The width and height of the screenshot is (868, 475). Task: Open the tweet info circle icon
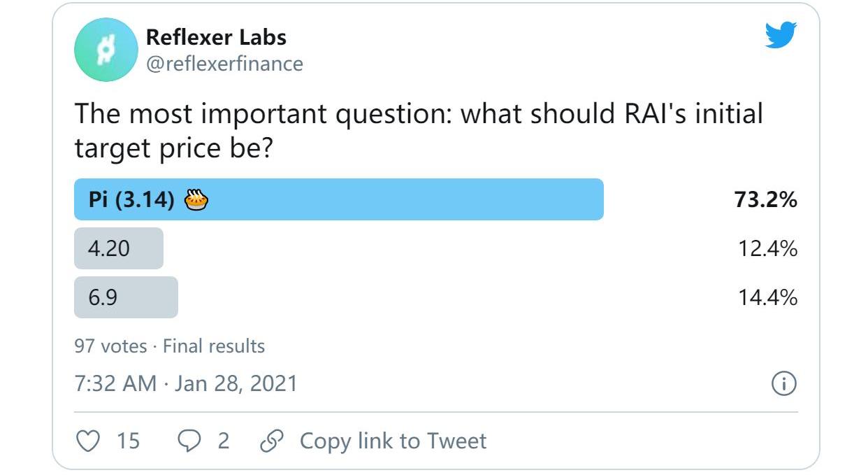784,383
